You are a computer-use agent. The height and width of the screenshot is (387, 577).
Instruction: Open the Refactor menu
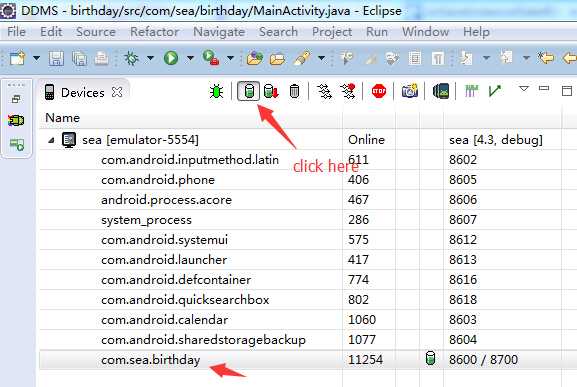click(x=155, y=32)
